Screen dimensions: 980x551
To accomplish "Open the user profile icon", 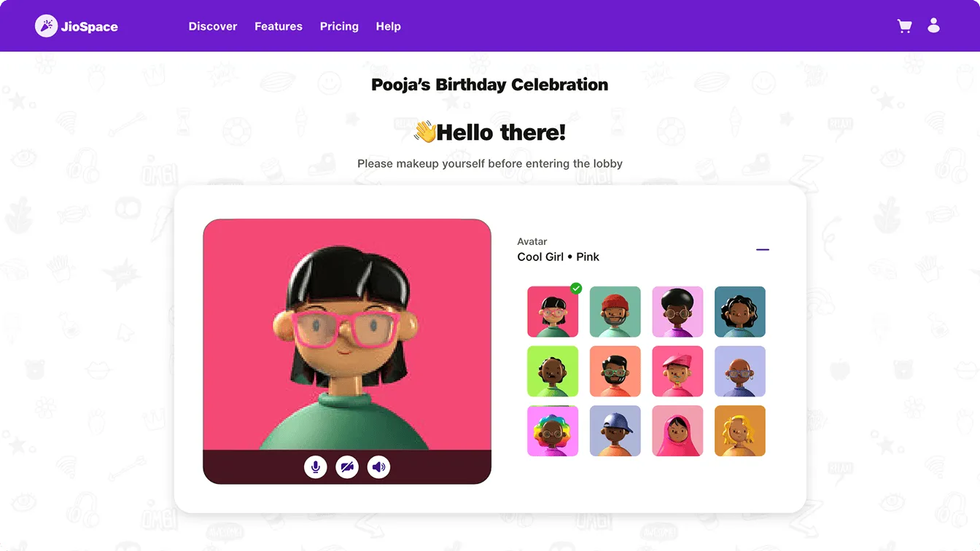I will click(x=933, y=26).
